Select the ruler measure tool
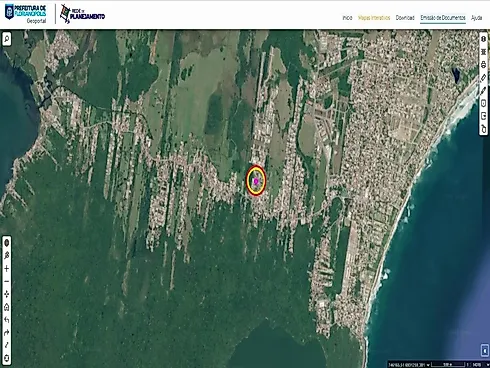 [x=484, y=78]
